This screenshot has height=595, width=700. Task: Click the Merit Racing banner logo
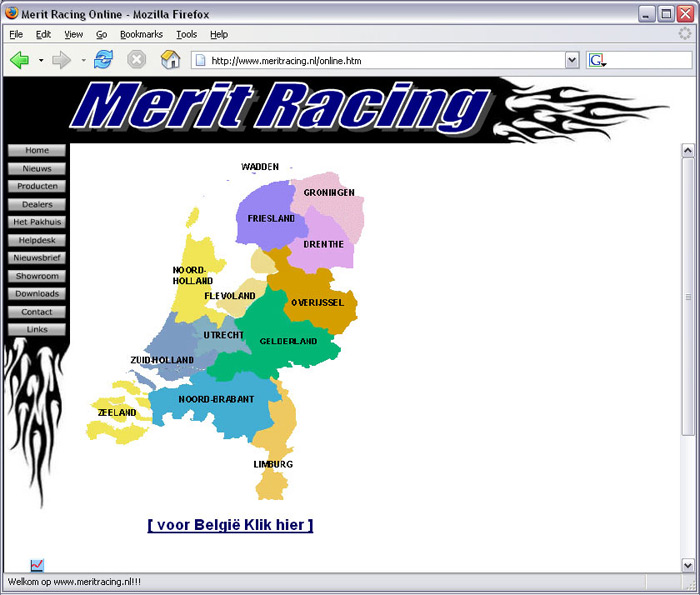click(281, 109)
